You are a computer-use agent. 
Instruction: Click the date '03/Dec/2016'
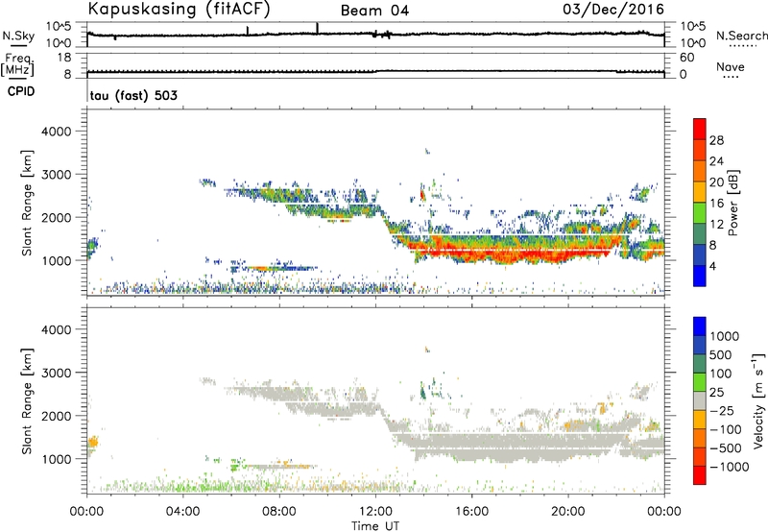[613, 9]
